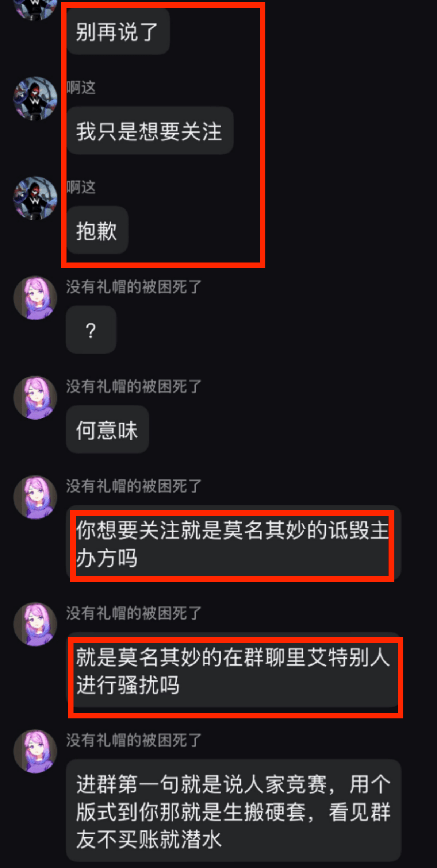
Task: Select the "?" message bubble
Action: 91,330
